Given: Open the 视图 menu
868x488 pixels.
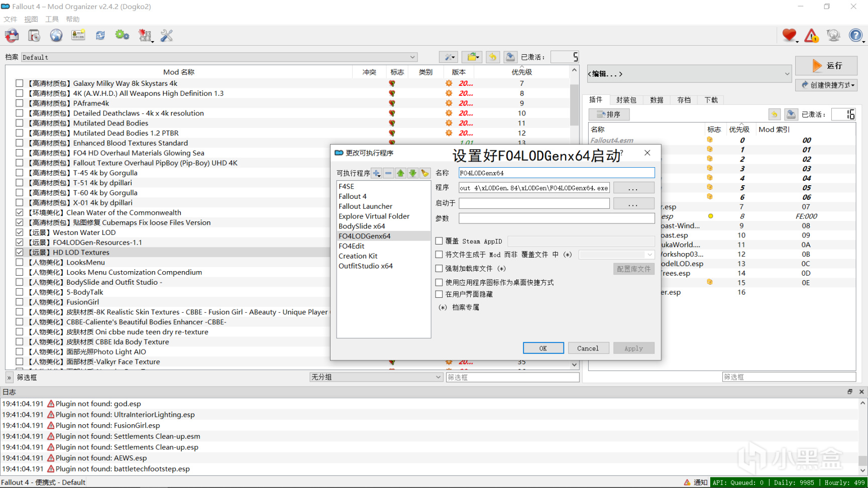Looking at the screenshot, I should pos(31,19).
